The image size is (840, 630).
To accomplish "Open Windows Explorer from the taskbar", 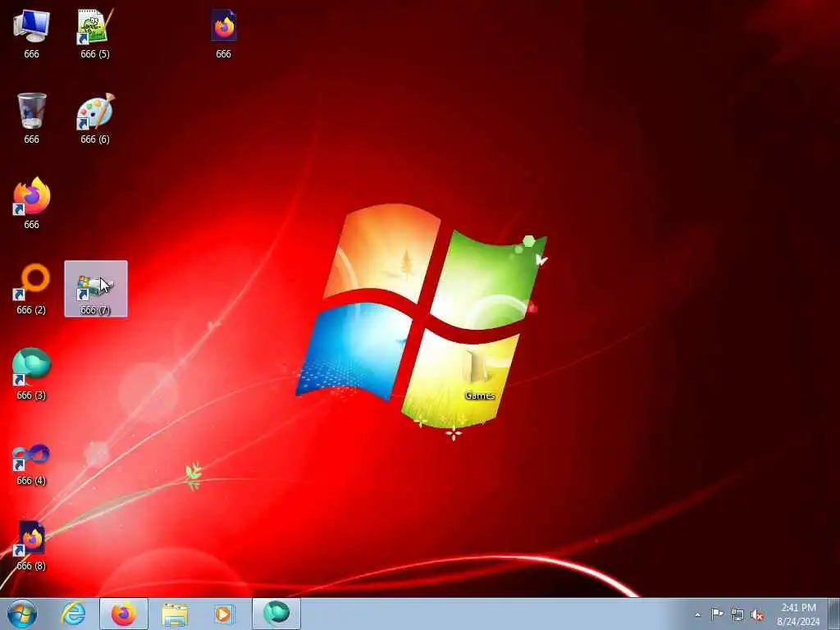I will 175,614.
